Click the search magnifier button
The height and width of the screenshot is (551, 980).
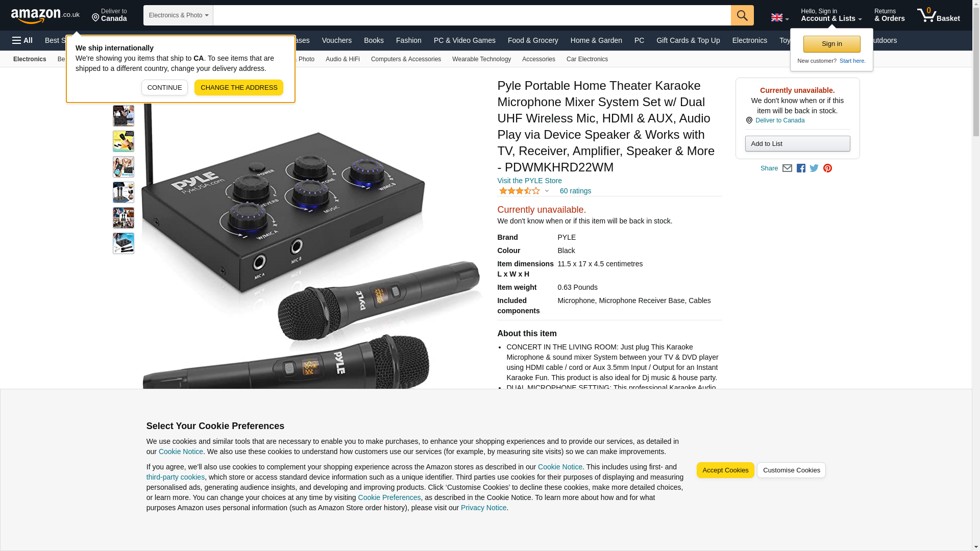tap(742, 15)
